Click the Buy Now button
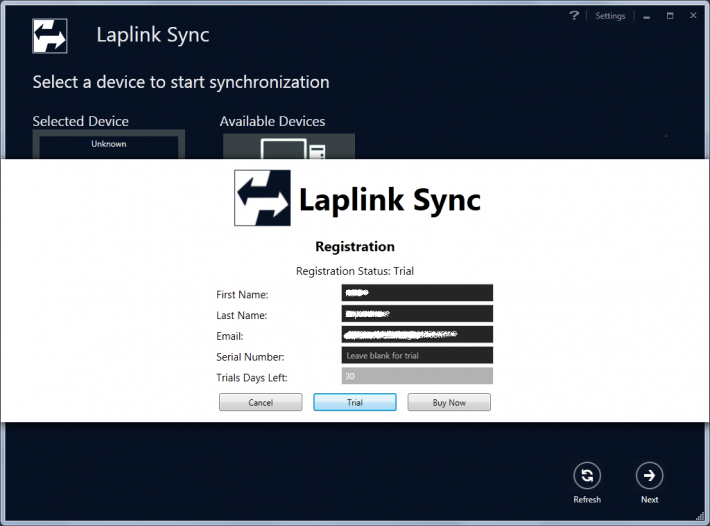Viewport: 710px width, 526px height. (x=449, y=402)
